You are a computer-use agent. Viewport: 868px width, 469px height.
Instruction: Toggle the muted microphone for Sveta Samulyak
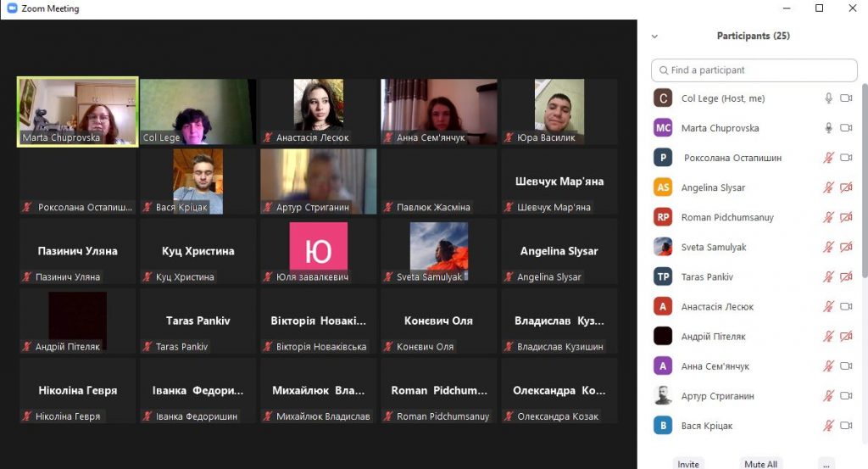828,247
